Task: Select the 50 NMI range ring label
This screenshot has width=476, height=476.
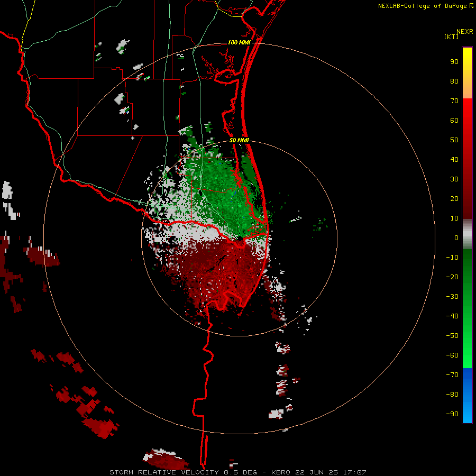Action: [239, 140]
